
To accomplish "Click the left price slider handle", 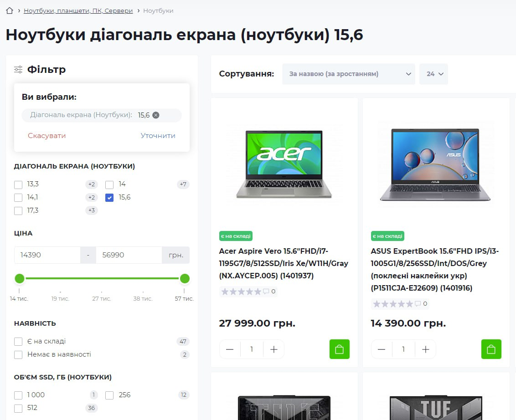I will [20, 278].
